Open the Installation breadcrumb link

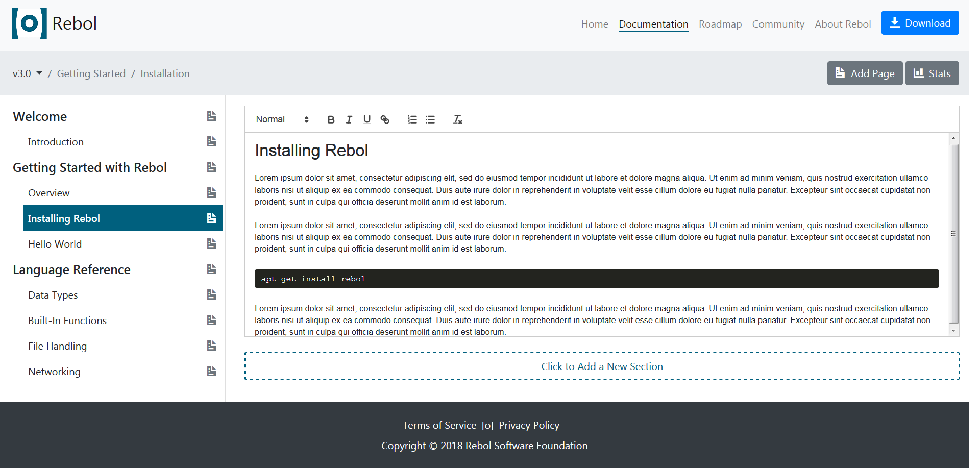(x=165, y=73)
